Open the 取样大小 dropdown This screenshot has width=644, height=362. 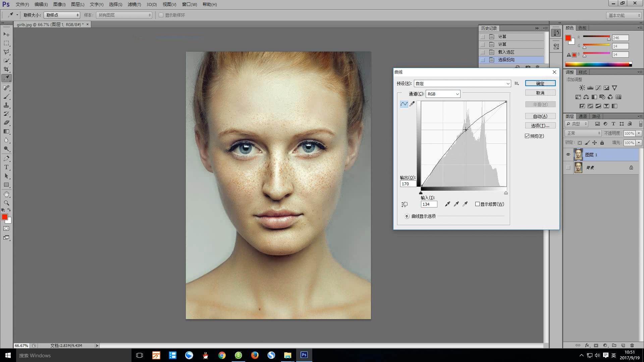pyautogui.click(x=62, y=15)
